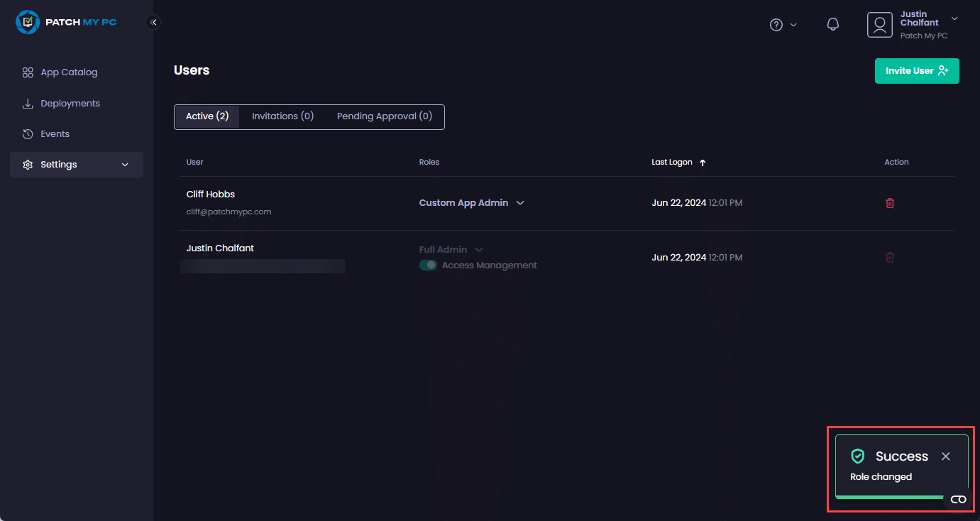Switch to the Pending Approval (0) tab
Viewport: 980px width, 521px height.
tap(384, 116)
